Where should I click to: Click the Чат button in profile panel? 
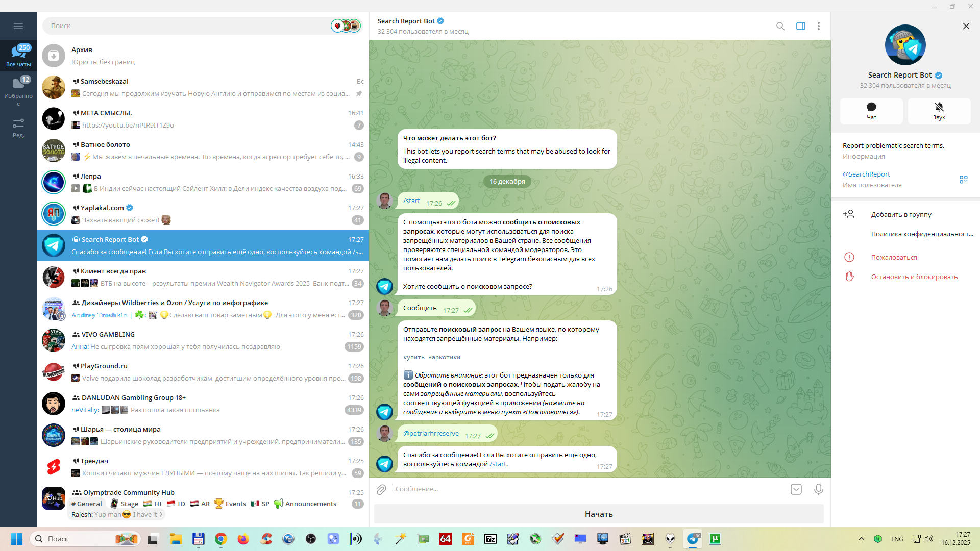click(871, 111)
